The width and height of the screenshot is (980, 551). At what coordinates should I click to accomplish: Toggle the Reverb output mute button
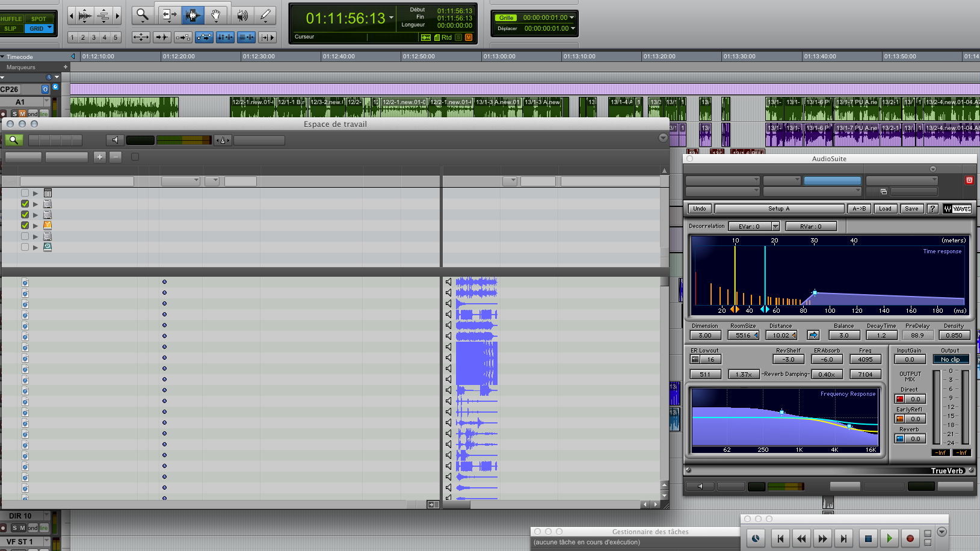(900, 439)
